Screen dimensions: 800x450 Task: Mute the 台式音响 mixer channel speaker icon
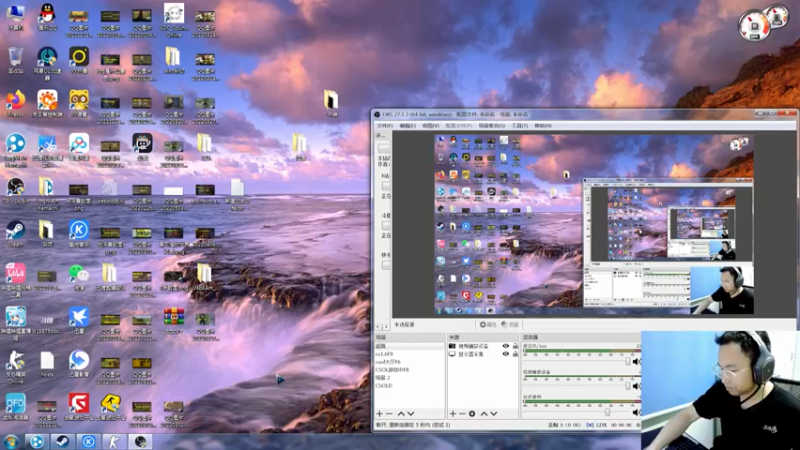coord(636,411)
